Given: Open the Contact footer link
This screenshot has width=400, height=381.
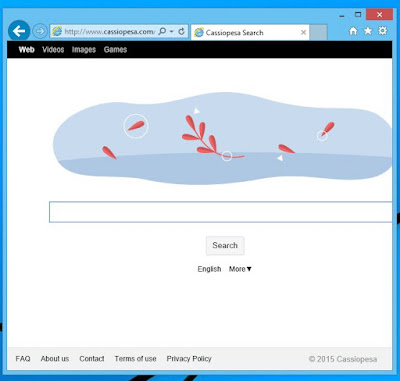Looking at the screenshot, I should pos(92,359).
